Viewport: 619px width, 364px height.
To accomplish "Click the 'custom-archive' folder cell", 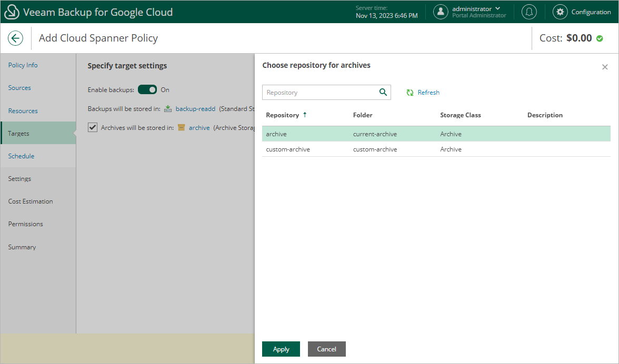I will (x=375, y=149).
